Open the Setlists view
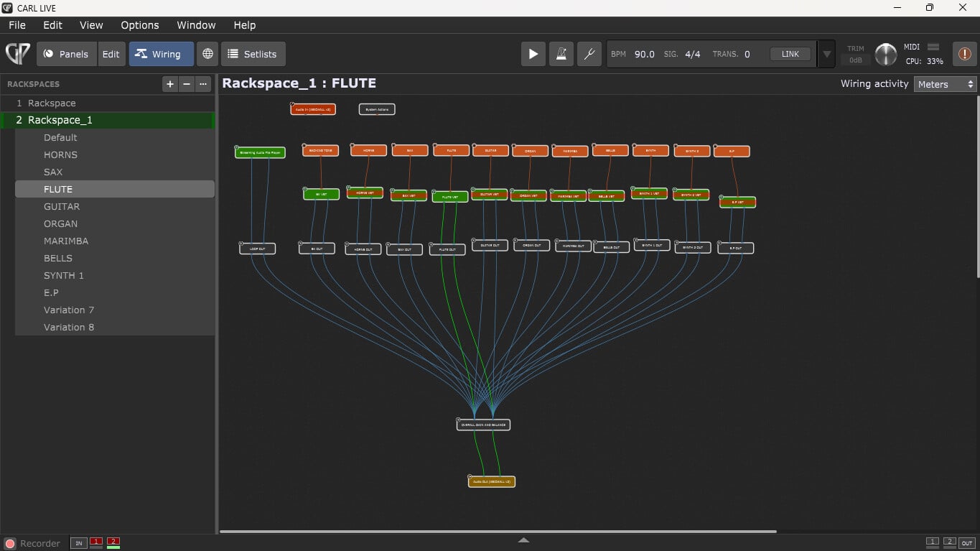 [x=253, y=54]
